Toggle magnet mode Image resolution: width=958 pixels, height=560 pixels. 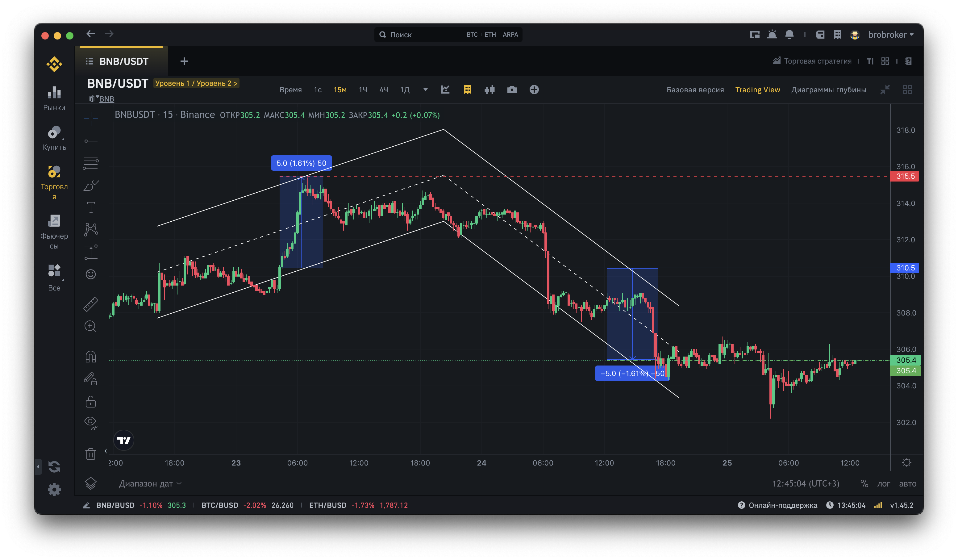pyautogui.click(x=90, y=357)
